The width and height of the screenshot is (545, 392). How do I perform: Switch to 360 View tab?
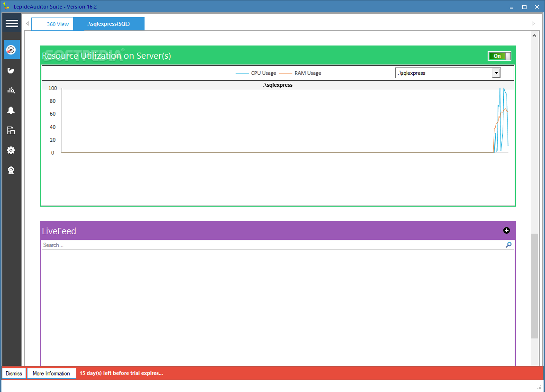(x=53, y=24)
